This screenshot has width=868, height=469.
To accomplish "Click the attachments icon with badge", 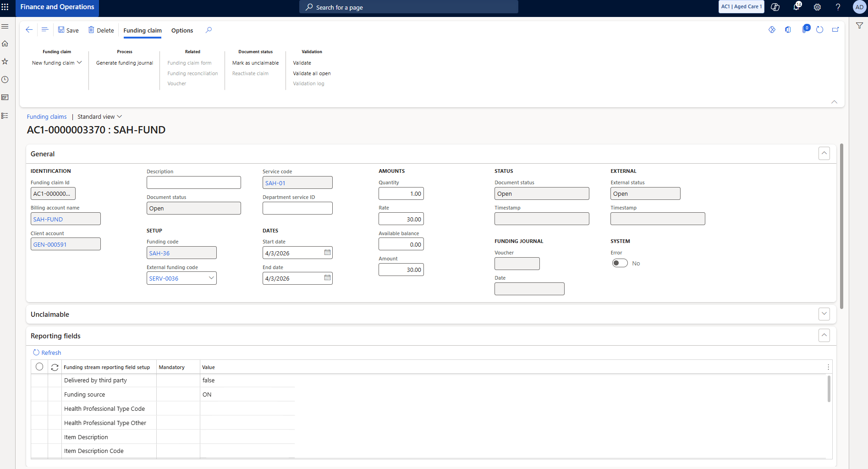I will click(805, 29).
